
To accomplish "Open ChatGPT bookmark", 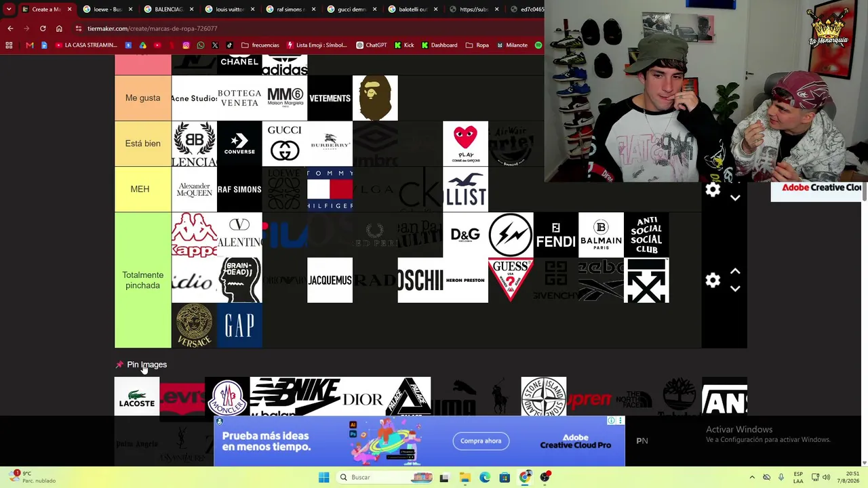I will point(372,45).
